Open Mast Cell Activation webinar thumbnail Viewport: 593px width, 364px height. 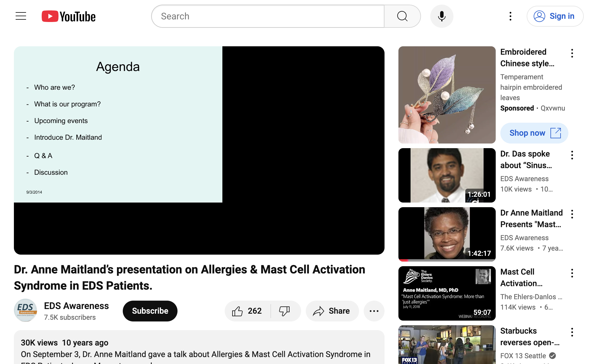[447, 293]
